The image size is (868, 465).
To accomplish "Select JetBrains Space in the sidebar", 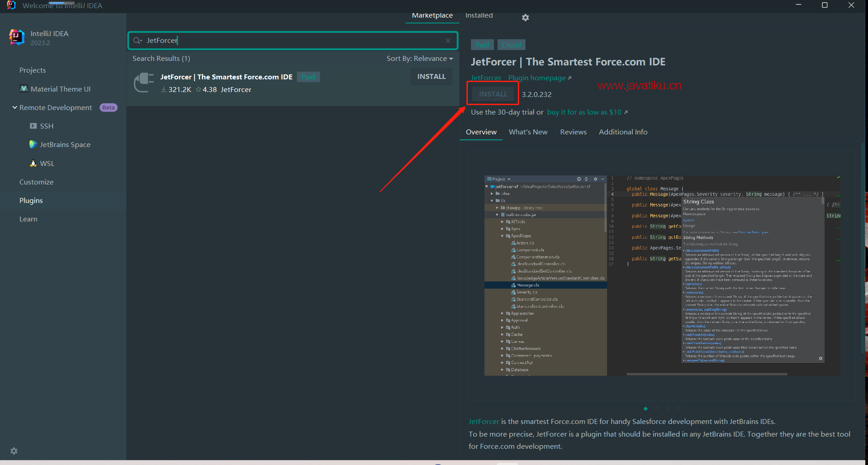I will point(65,145).
